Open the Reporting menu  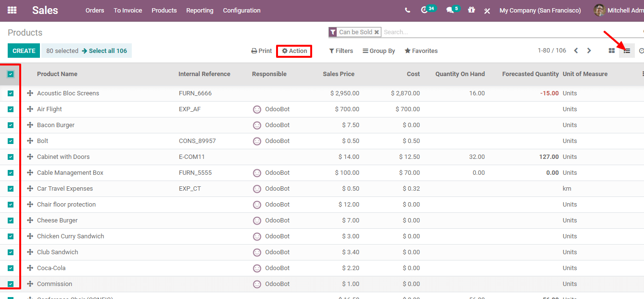pyautogui.click(x=200, y=10)
